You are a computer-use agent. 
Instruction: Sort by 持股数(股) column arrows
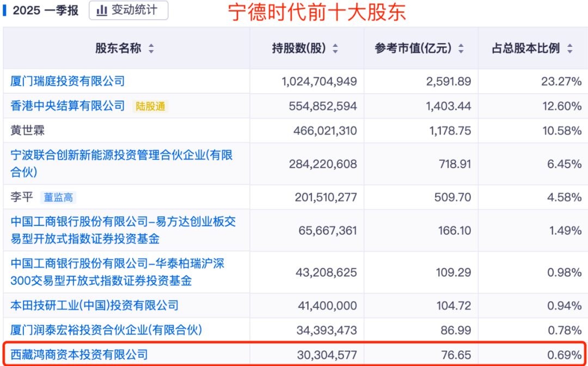[335, 48]
